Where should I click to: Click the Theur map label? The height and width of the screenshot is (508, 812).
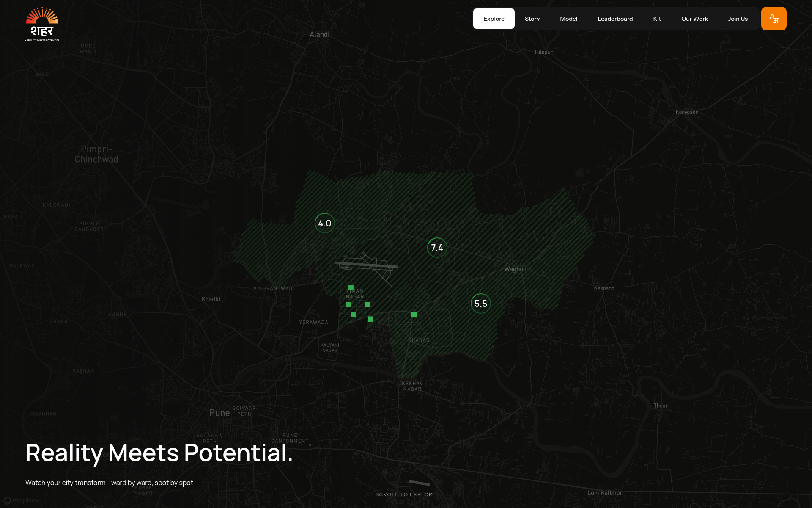pos(661,406)
